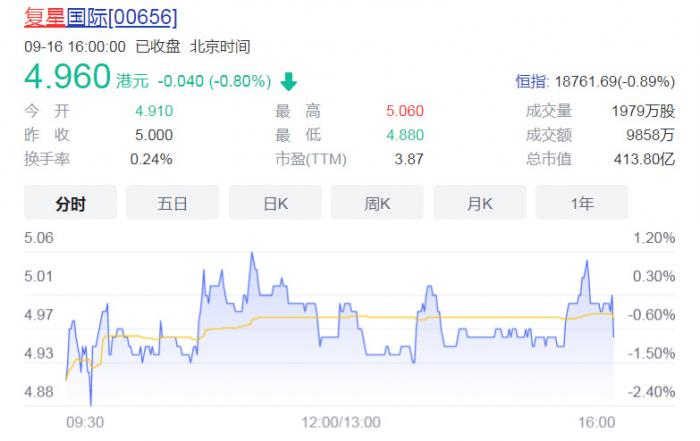Click the green down arrow icon
700x441 pixels.
pos(288,81)
